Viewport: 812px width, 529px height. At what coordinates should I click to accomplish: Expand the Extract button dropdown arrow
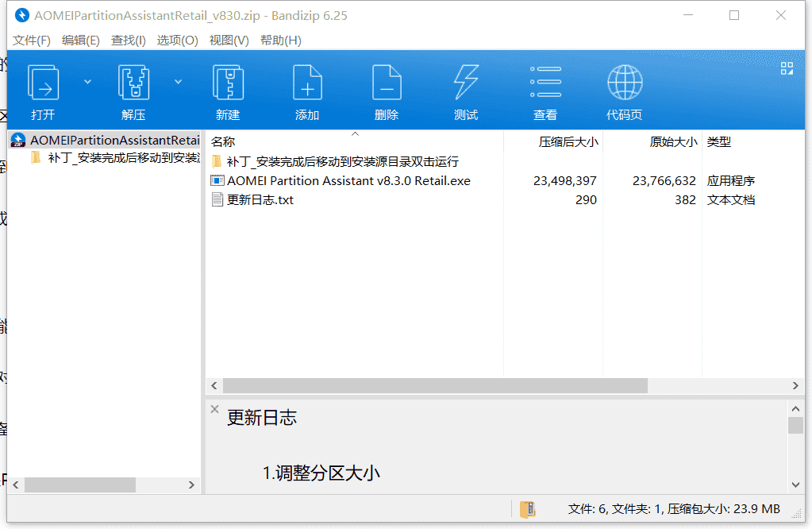(x=178, y=82)
